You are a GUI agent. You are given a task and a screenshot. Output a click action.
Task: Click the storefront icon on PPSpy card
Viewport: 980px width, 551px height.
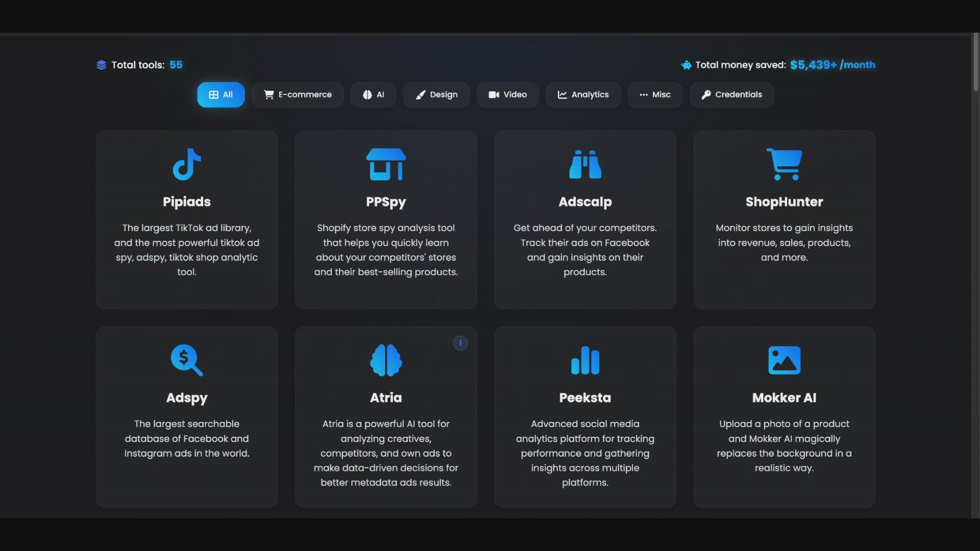coord(386,164)
